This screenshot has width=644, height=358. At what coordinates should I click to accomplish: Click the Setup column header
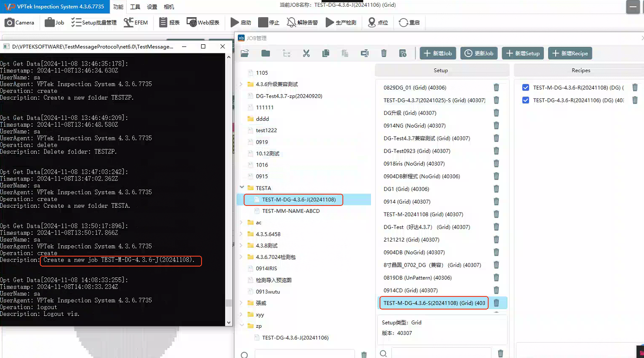(x=441, y=70)
